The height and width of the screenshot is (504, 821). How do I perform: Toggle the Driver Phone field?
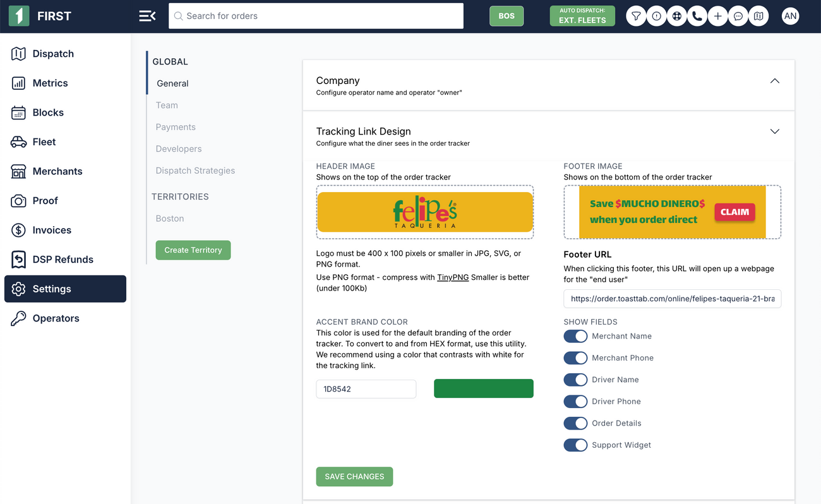pos(575,402)
